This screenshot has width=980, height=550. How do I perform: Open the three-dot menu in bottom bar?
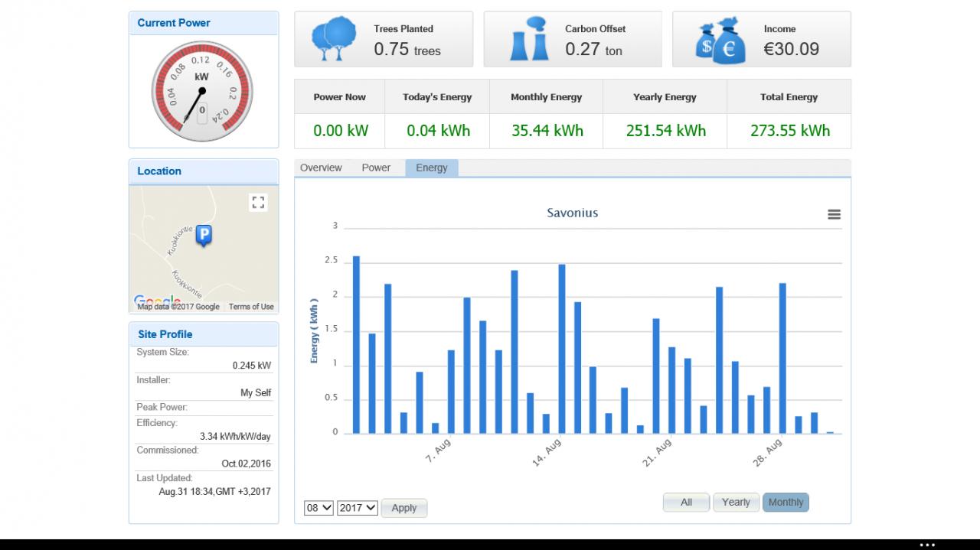[927, 545]
